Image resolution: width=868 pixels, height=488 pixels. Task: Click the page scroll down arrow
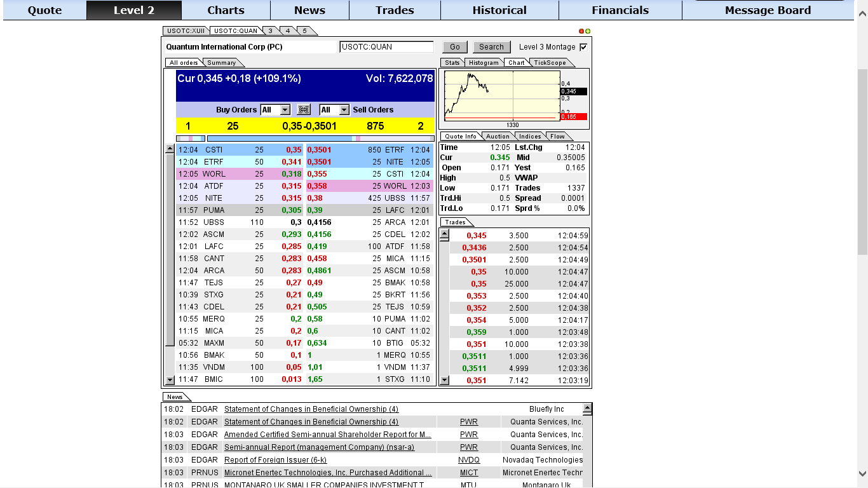862,474
